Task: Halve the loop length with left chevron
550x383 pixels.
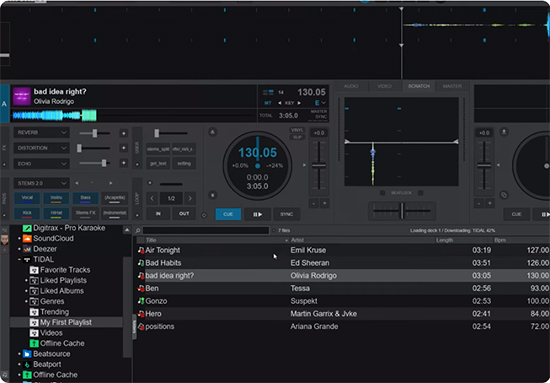Action: click(152, 198)
